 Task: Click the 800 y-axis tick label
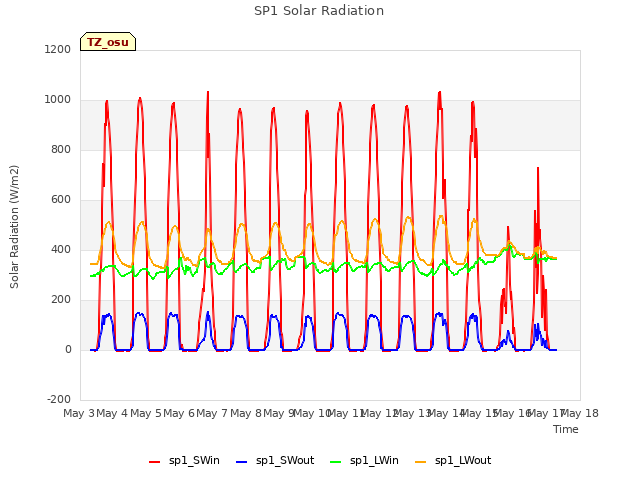[61, 149]
